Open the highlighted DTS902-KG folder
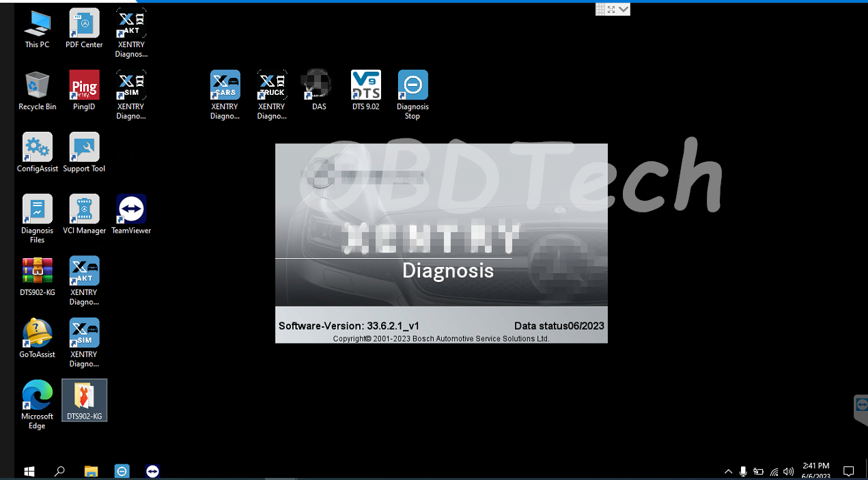 click(x=84, y=401)
